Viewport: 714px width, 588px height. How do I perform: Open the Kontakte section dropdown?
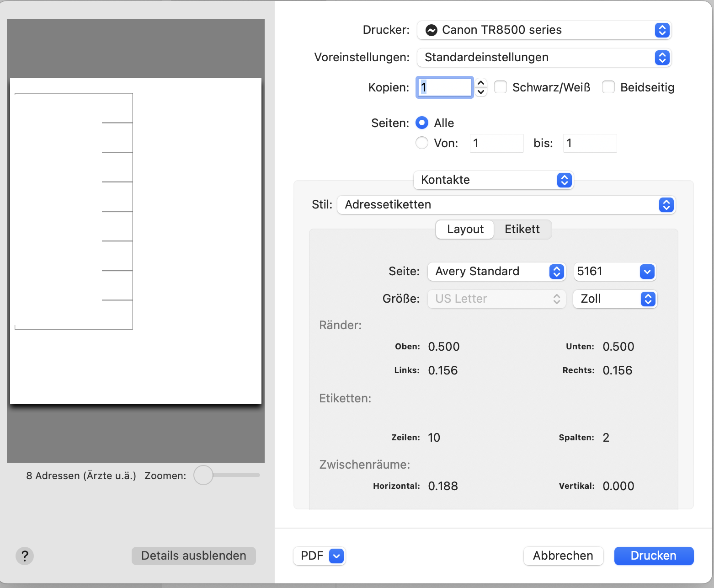[493, 180]
